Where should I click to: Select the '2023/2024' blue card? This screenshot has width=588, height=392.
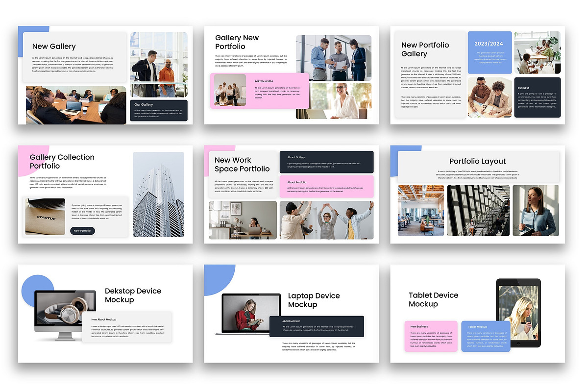[x=490, y=52]
